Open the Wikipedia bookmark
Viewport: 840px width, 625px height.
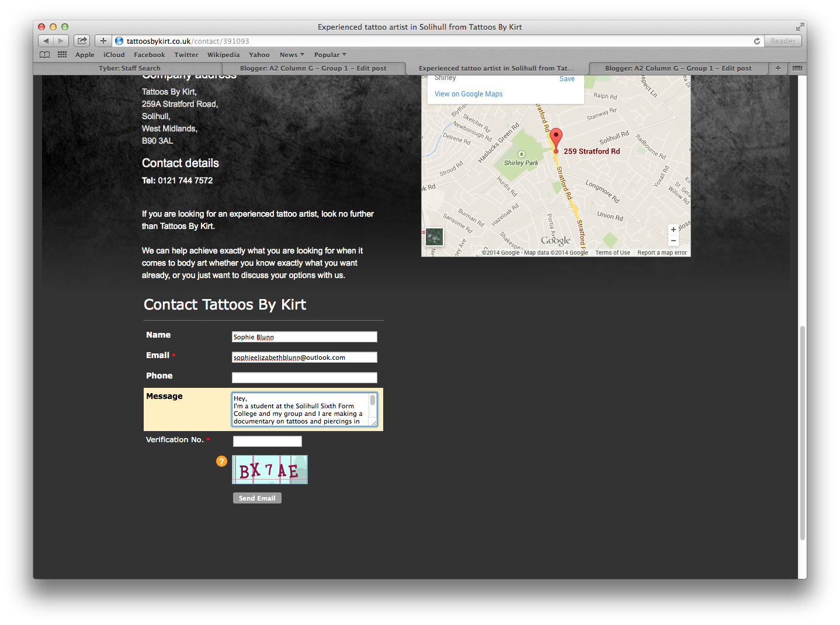point(223,55)
